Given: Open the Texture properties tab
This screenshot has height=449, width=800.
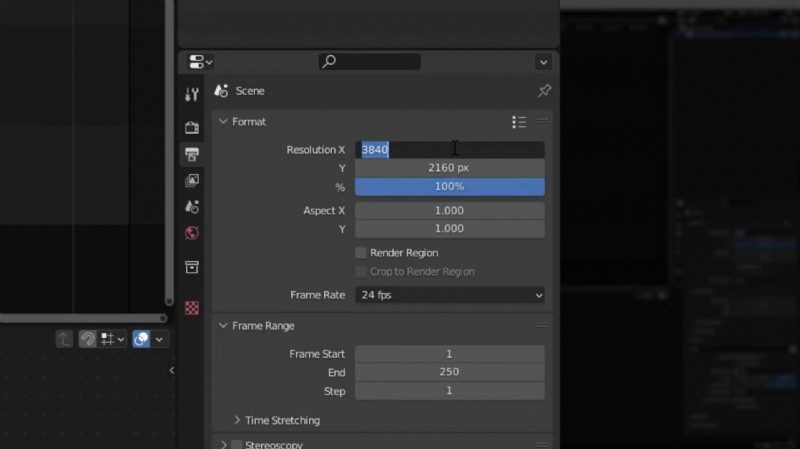Looking at the screenshot, I should click(x=192, y=307).
